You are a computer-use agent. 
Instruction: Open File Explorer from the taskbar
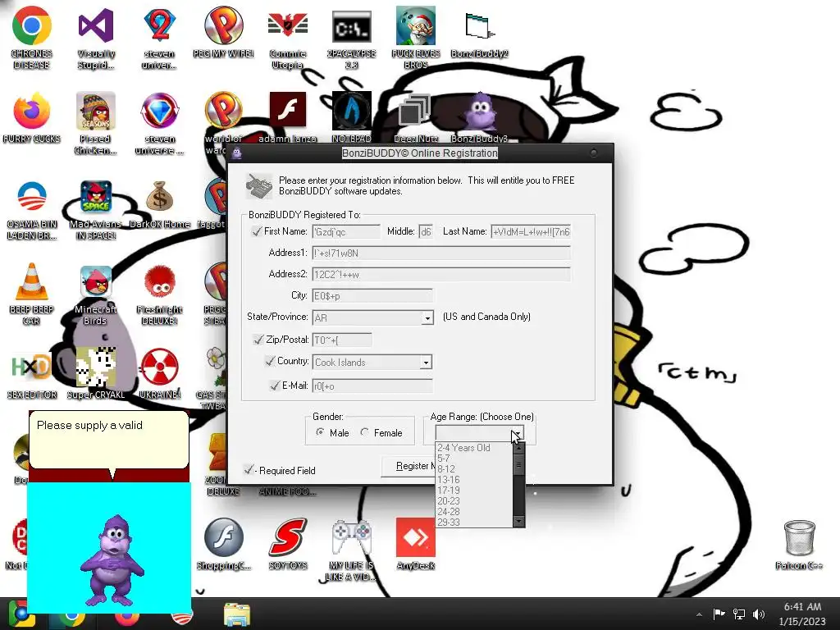(x=237, y=615)
